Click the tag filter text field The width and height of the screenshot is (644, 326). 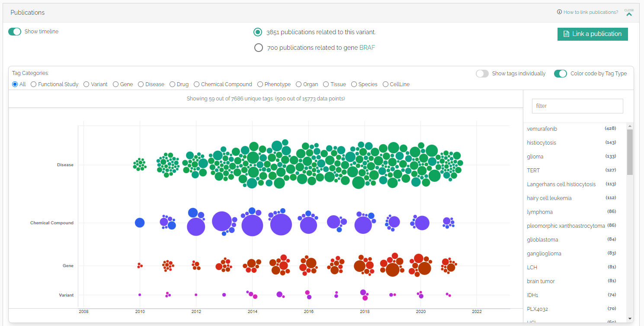pyautogui.click(x=577, y=106)
